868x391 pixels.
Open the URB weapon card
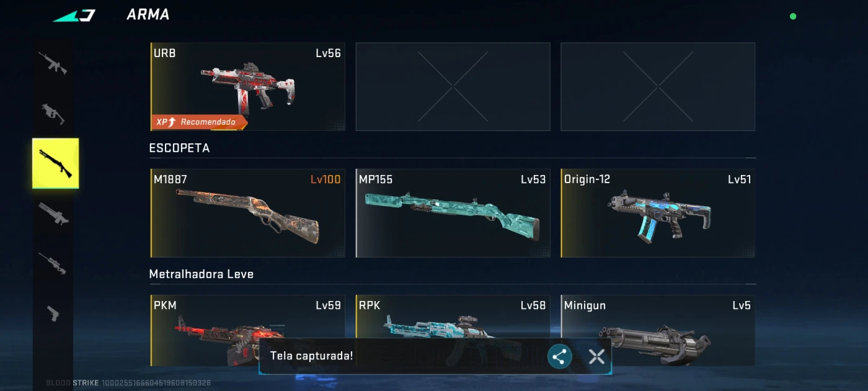pos(247,86)
